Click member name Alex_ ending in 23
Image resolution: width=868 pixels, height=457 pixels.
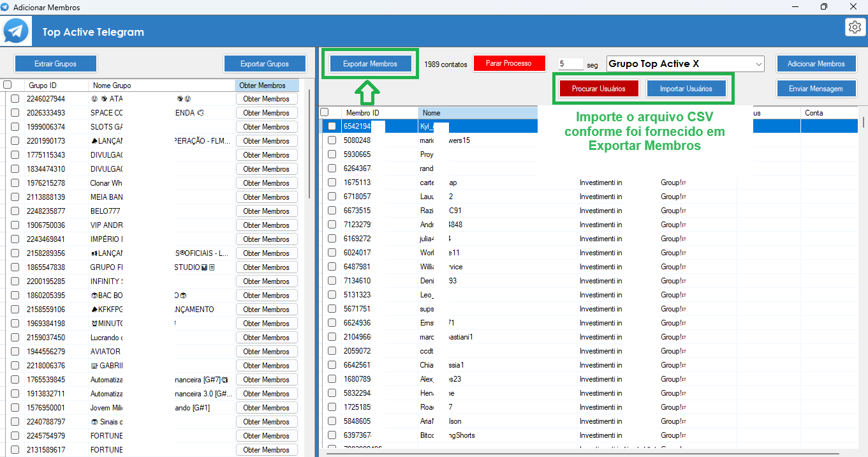(440, 379)
